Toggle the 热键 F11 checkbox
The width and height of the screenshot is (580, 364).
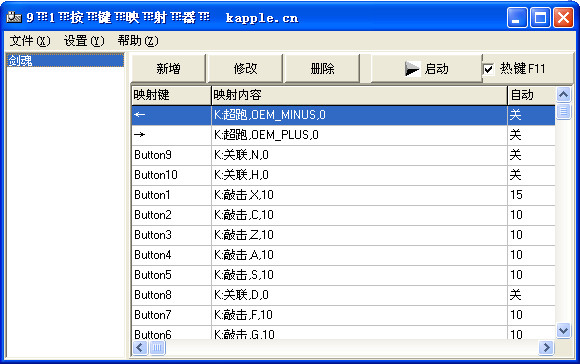(x=488, y=69)
